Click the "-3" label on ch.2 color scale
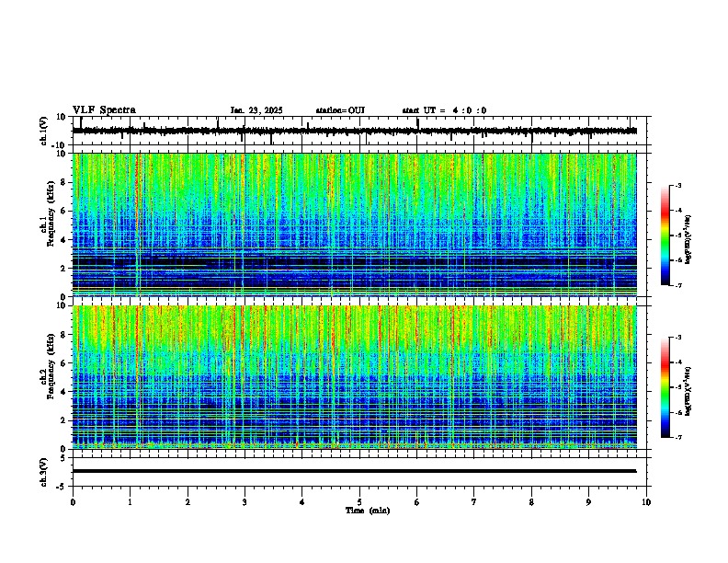 (677, 338)
